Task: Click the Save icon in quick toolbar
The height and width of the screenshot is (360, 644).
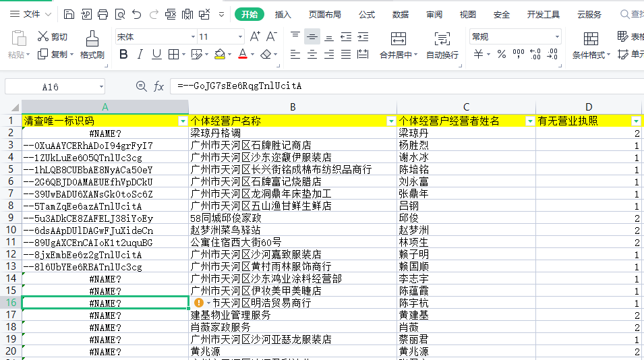Action: click(x=69, y=15)
